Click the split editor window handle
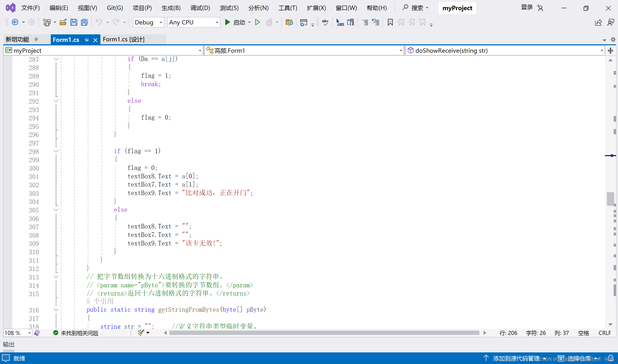618x364 pixels. [x=611, y=51]
